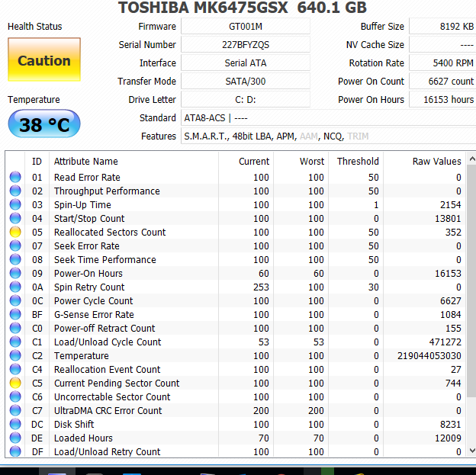Viewport: 476px width, 475px height.
Task: Click the Worst column header
Action: pyautogui.click(x=301, y=161)
